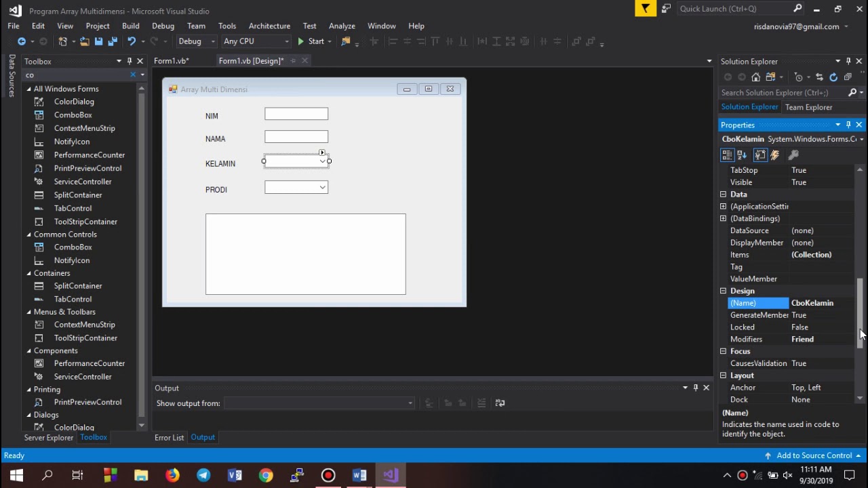Launch Firefox from the taskbar
Image resolution: width=868 pixels, height=488 pixels.
pos(172,475)
